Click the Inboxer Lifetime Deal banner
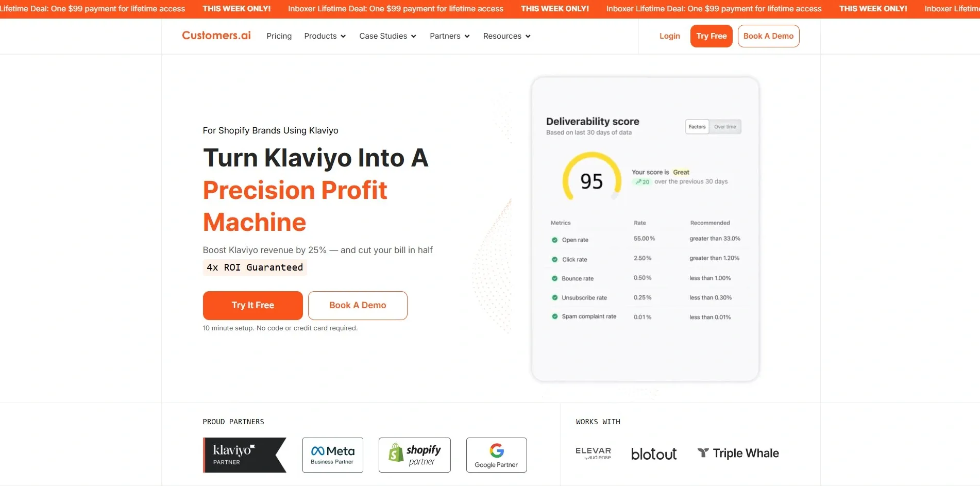The width and height of the screenshot is (980, 486). [x=395, y=9]
